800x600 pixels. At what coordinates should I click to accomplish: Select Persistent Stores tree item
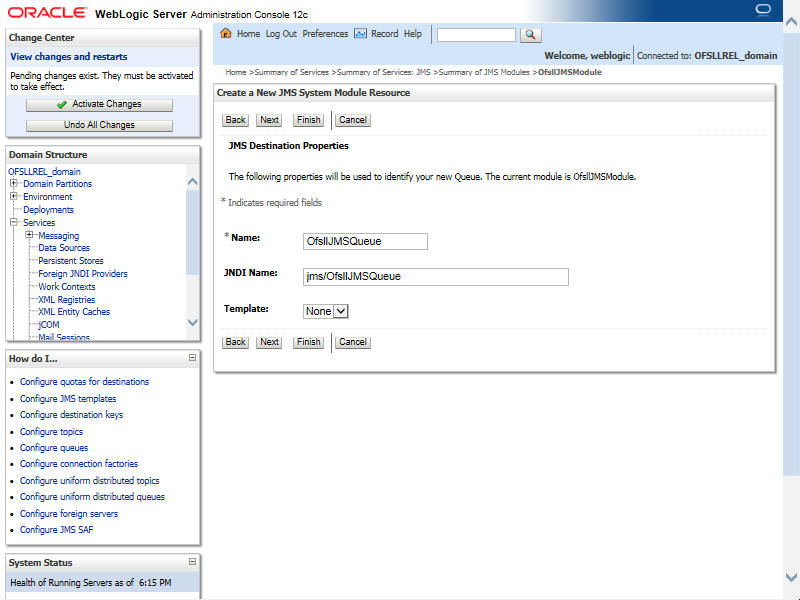click(71, 261)
